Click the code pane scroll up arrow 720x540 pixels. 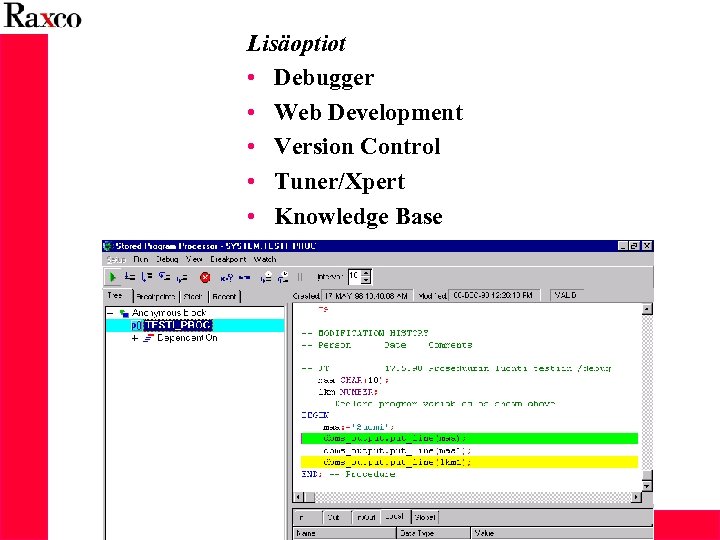point(647,309)
